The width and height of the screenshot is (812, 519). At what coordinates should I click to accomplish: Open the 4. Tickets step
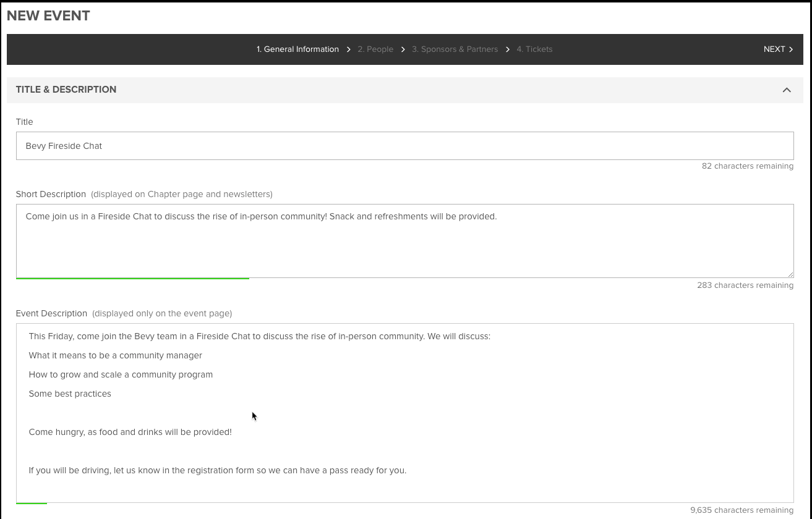point(534,49)
